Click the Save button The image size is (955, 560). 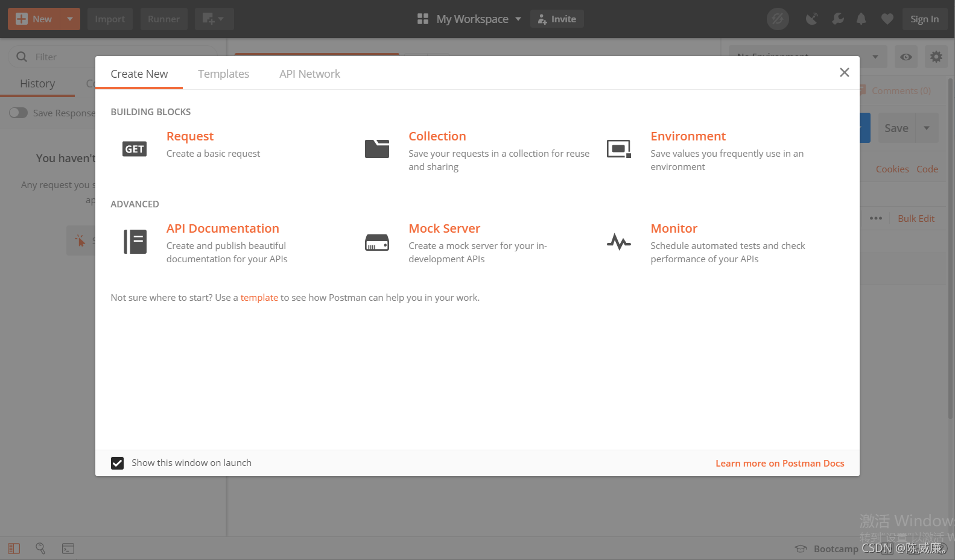coord(896,128)
